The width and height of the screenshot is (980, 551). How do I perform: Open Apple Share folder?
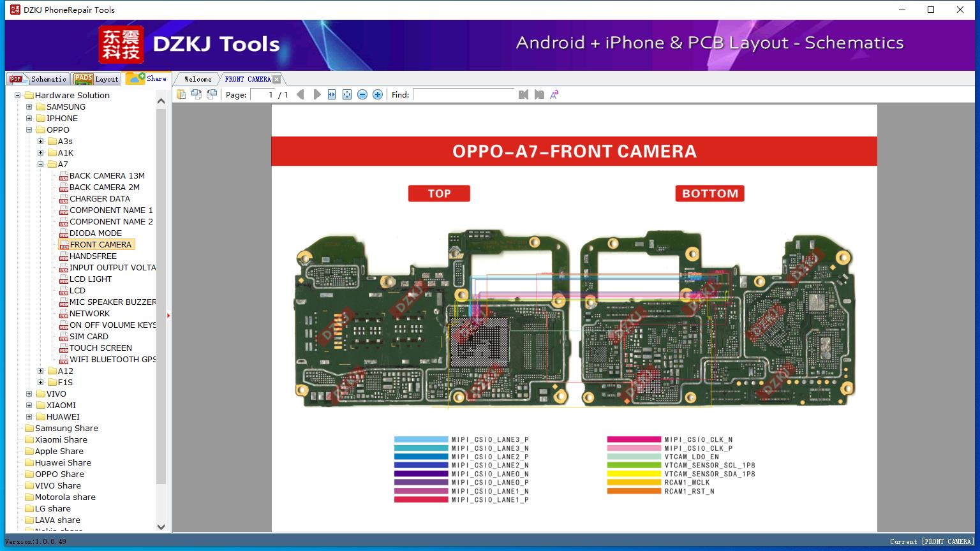tap(59, 451)
